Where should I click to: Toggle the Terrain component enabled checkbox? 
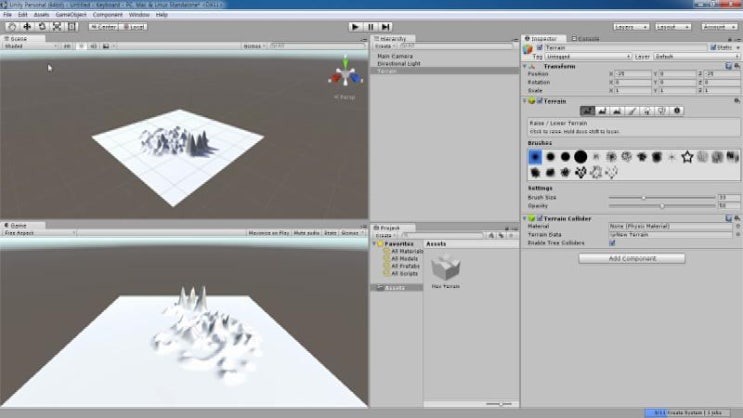click(x=540, y=101)
